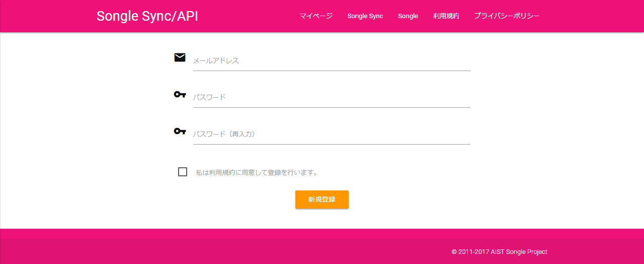Click the envelope mail icon
The width and height of the screenshot is (644, 264).
tap(180, 57)
